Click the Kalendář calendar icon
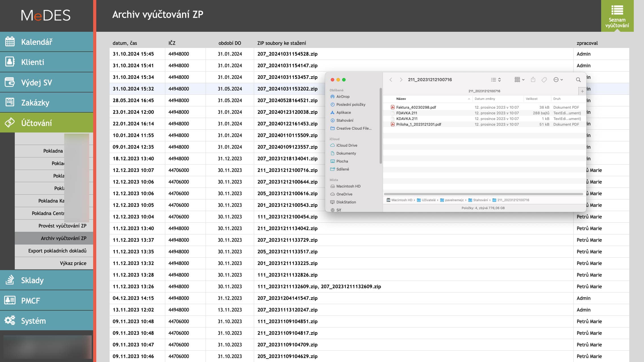644x362 pixels. [10, 42]
